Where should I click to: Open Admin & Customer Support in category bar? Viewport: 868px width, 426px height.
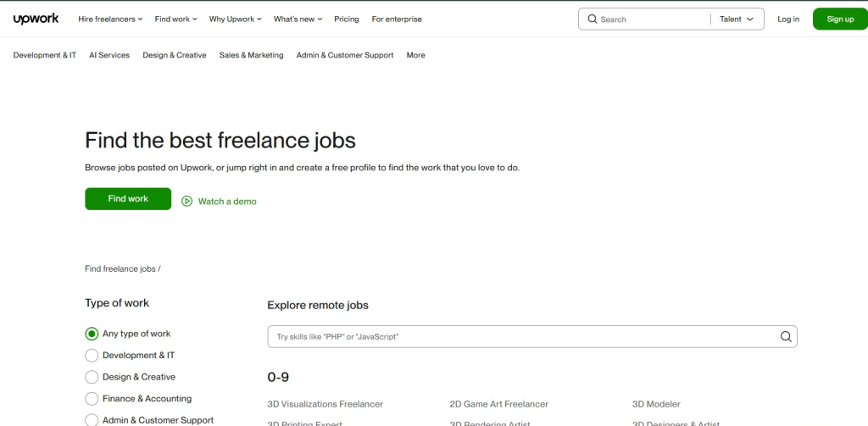345,55
